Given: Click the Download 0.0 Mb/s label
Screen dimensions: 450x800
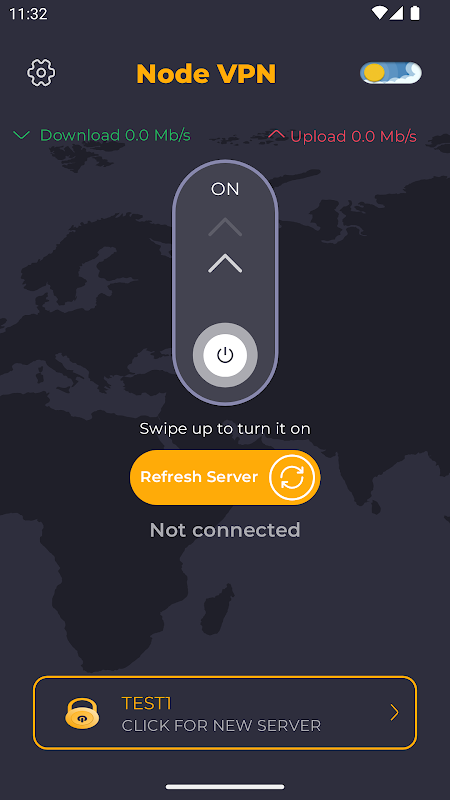Looking at the screenshot, I should (115, 135).
